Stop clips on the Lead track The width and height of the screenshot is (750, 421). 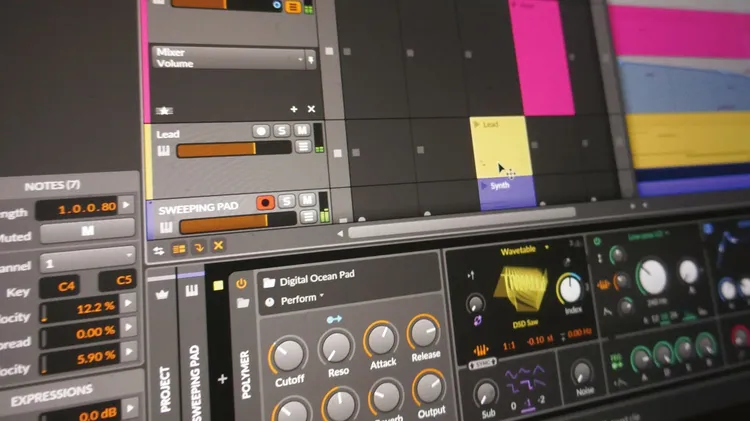[x=338, y=154]
